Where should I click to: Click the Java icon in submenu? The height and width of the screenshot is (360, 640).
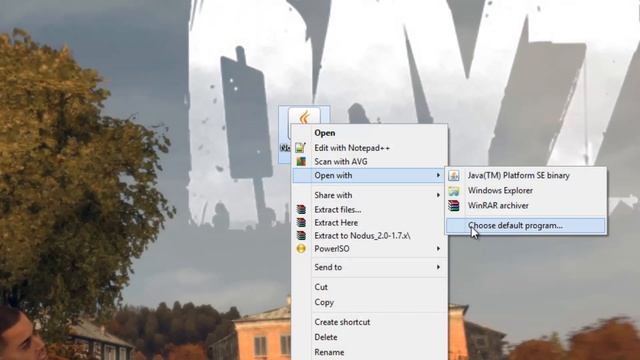click(x=454, y=176)
